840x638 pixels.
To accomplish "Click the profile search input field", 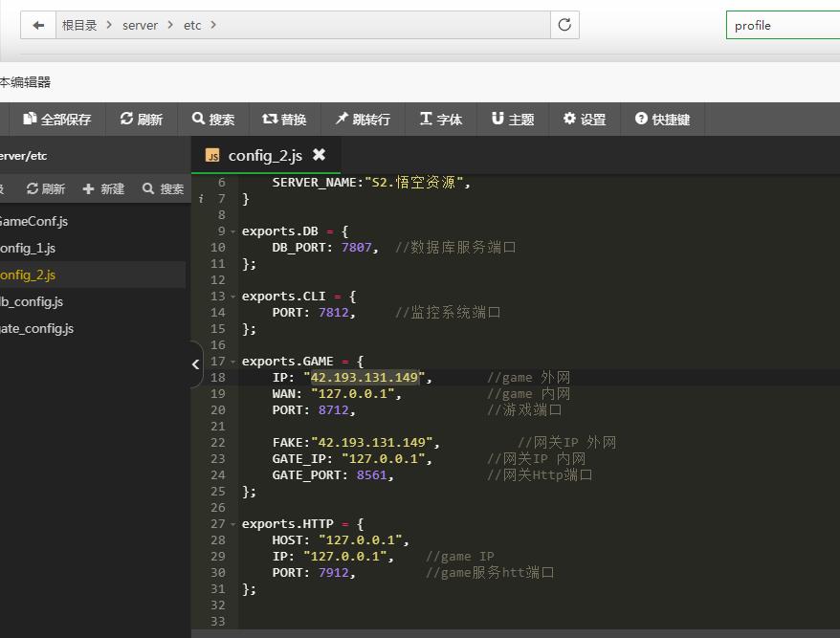I will pos(783,26).
